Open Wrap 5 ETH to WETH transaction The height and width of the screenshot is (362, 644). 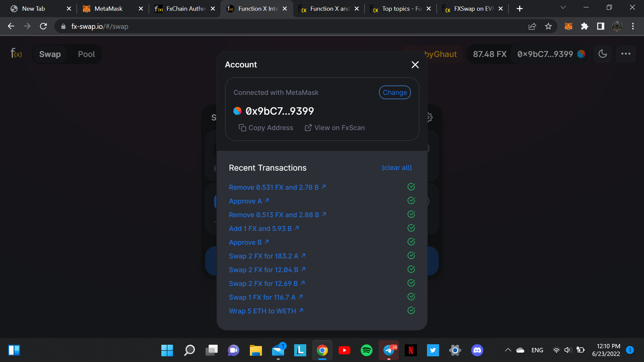[266, 311]
